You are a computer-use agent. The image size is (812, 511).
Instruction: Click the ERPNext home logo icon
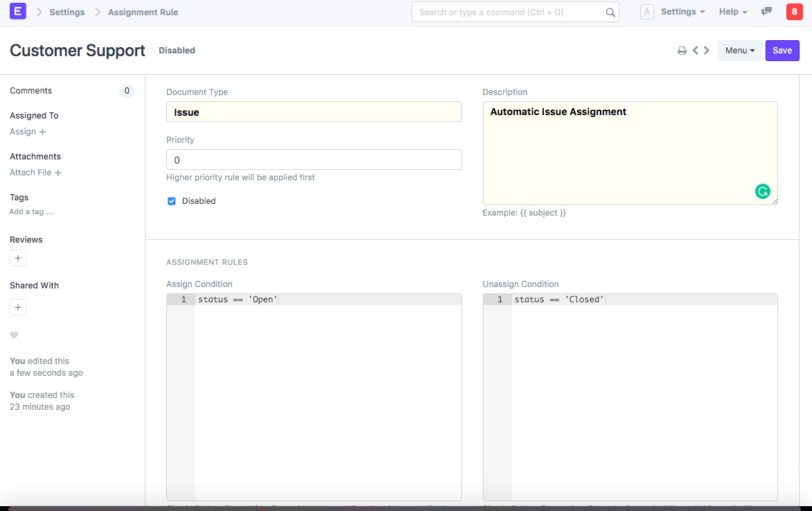[18, 11]
